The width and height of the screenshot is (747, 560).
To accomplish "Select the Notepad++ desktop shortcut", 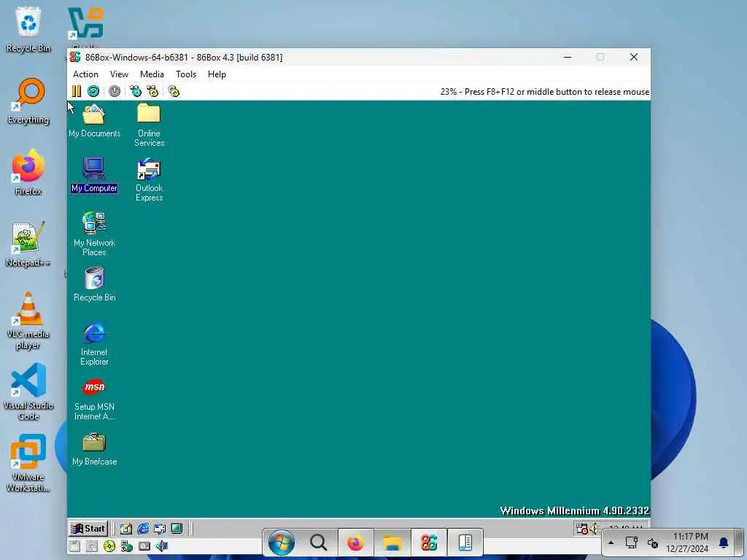I will pyautogui.click(x=28, y=244).
